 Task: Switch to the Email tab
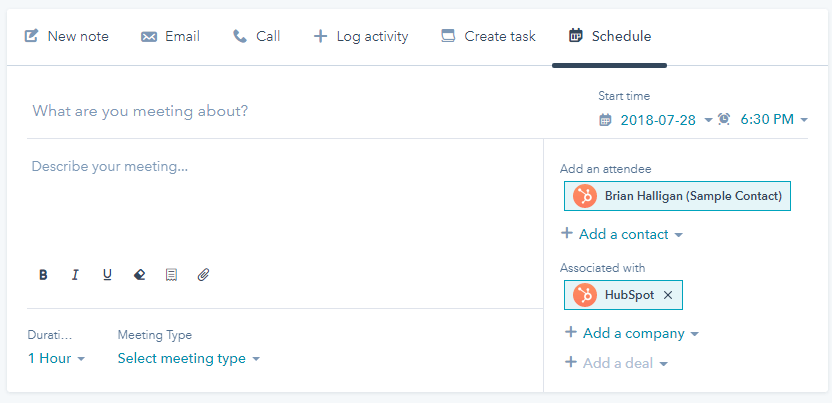(x=170, y=37)
